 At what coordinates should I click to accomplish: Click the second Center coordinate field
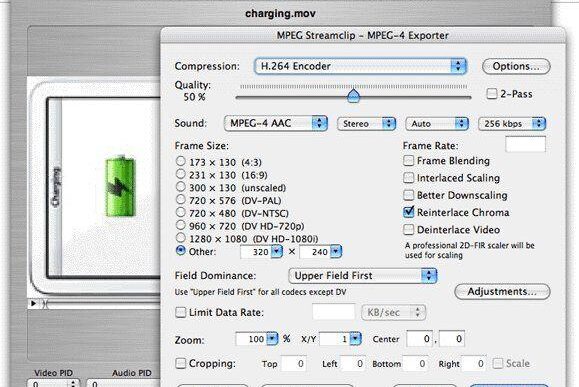pyautogui.click(x=452, y=339)
